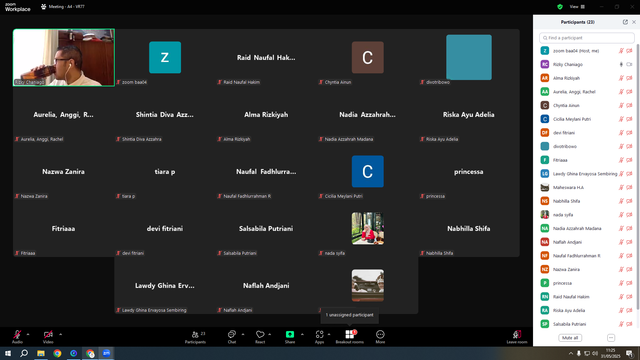Select the Lawdy Ghina Ervayosa tile
Image resolution: width=640 pixels, height=360 pixels.
pyautogui.click(x=165, y=285)
